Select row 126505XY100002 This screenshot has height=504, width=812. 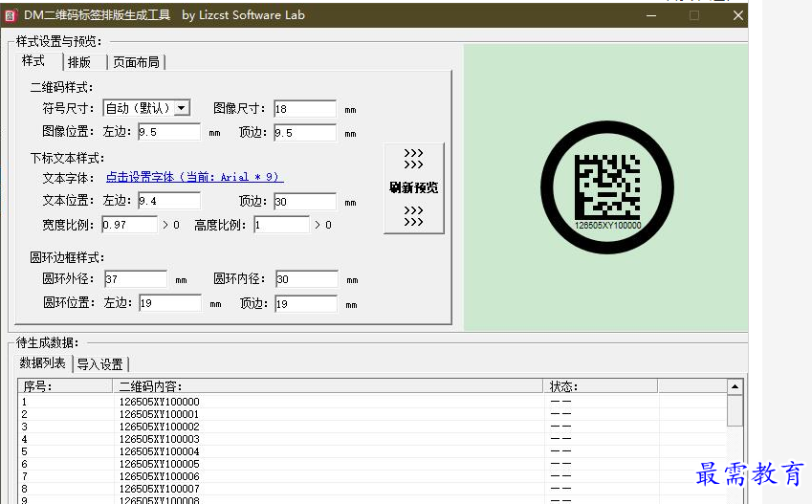(x=373, y=427)
